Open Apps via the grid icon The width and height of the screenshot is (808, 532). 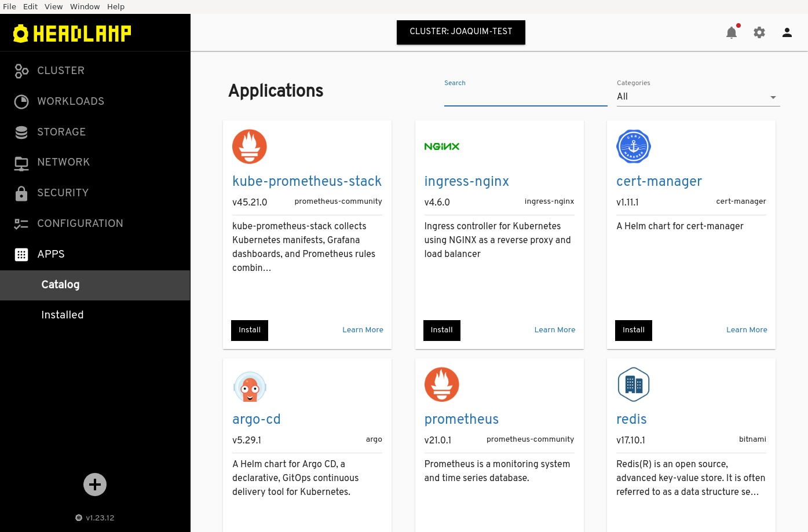pos(21,254)
